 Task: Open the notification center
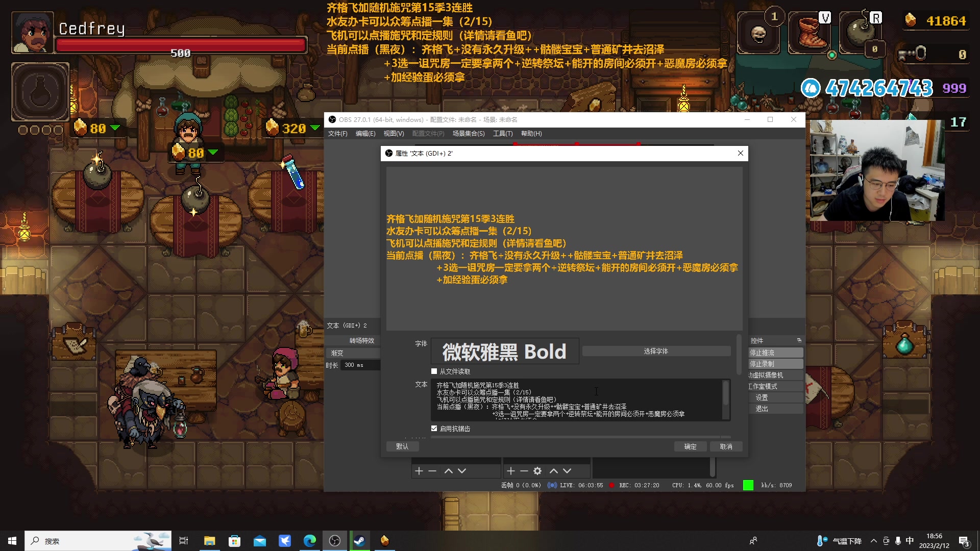(x=964, y=541)
